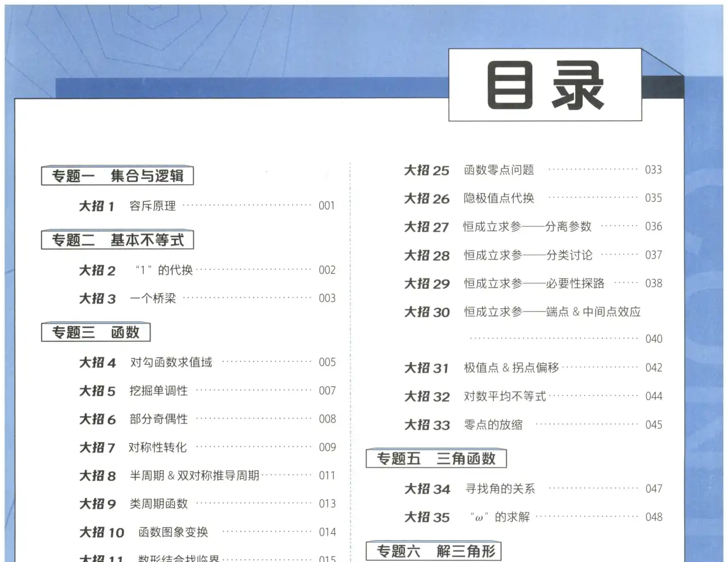Viewport: 728px width, 562px height.
Task: Click page number 002
Action: (x=327, y=270)
